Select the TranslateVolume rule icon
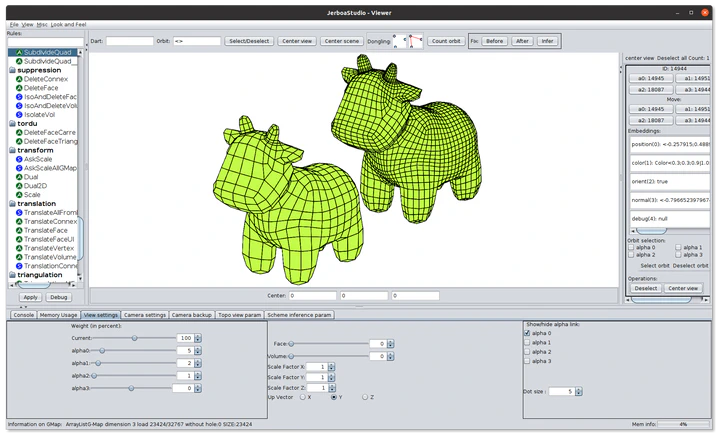Image resolution: width=720 pixels, height=437 pixels. pos(19,257)
